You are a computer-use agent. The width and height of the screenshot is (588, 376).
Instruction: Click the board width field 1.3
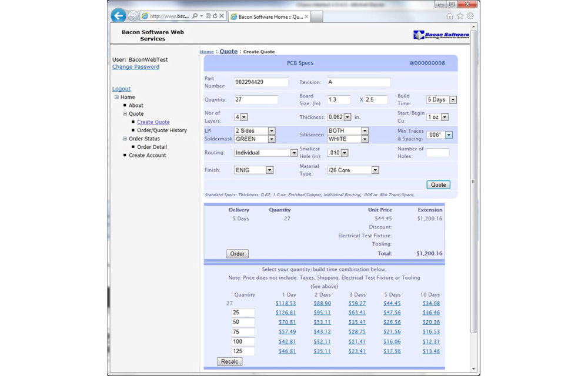tap(338, 100)
